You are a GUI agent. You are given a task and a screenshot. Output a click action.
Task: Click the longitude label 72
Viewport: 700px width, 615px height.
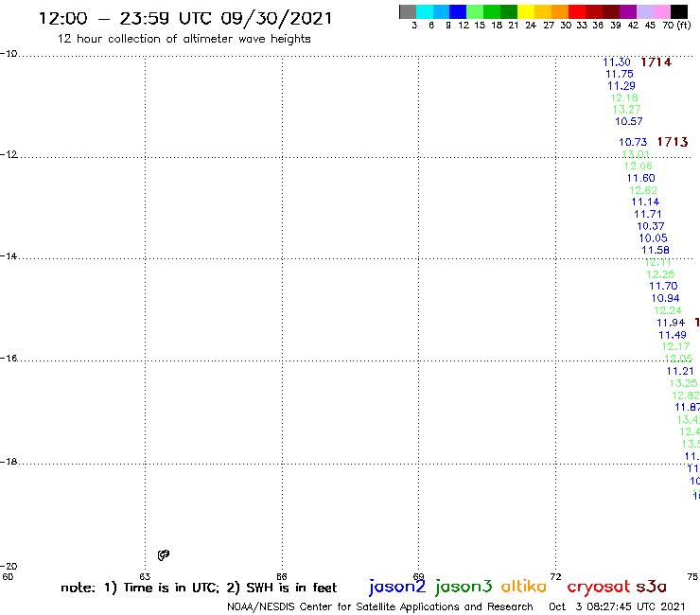click(555, 576)
